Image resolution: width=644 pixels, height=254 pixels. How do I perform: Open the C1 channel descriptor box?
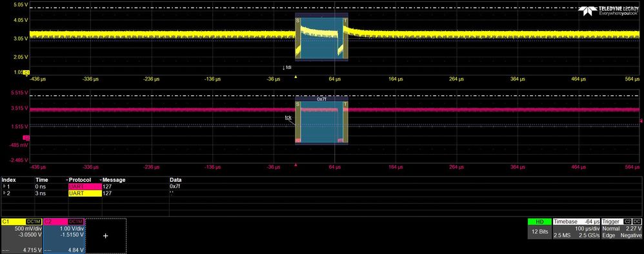tap(21, 236)
